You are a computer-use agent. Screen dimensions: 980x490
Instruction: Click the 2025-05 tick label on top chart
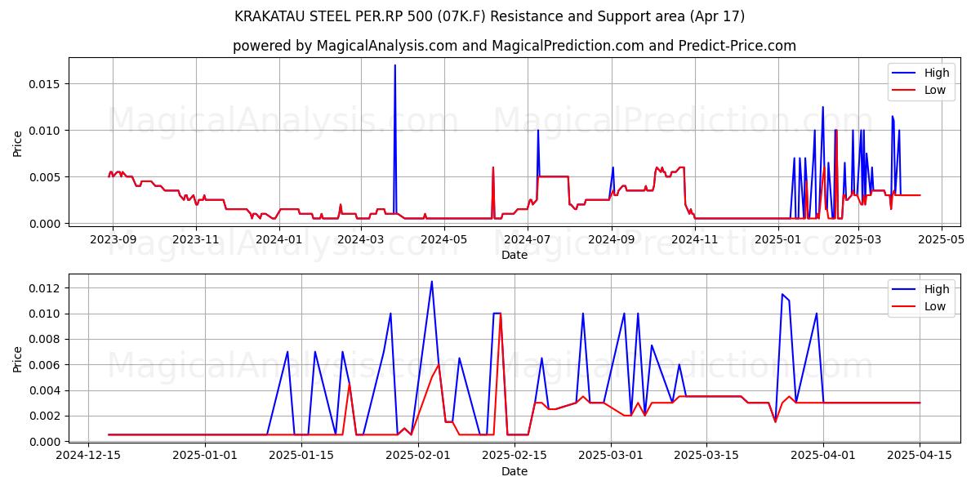942,239
